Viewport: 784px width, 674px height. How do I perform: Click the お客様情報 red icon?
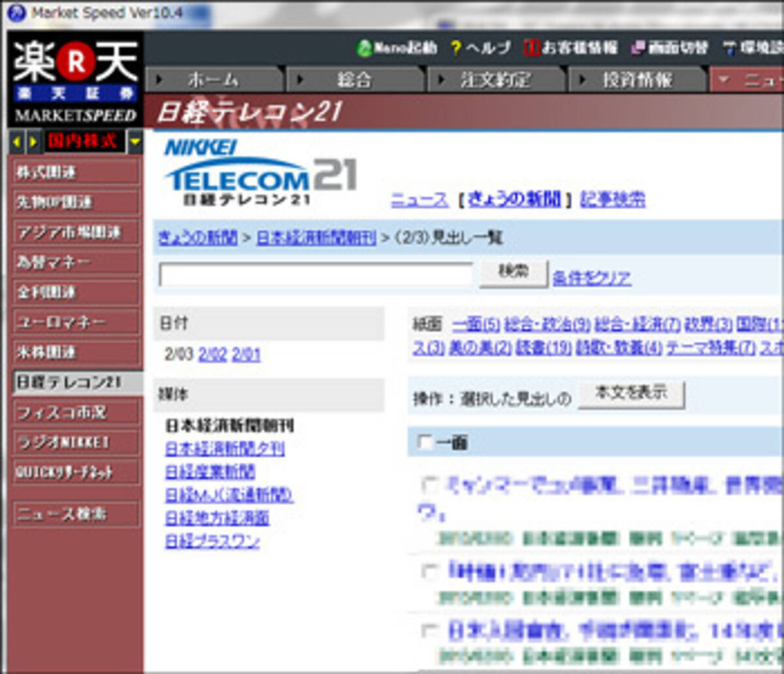pyautogui.click(x=532, y=48)
